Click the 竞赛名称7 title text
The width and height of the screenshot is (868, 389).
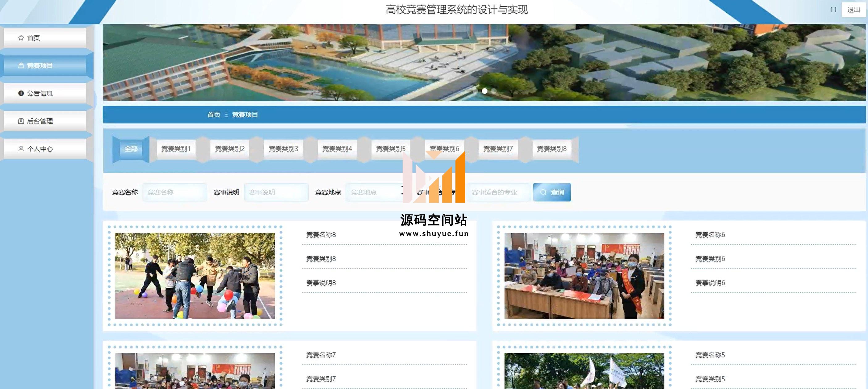pos(321,355)
